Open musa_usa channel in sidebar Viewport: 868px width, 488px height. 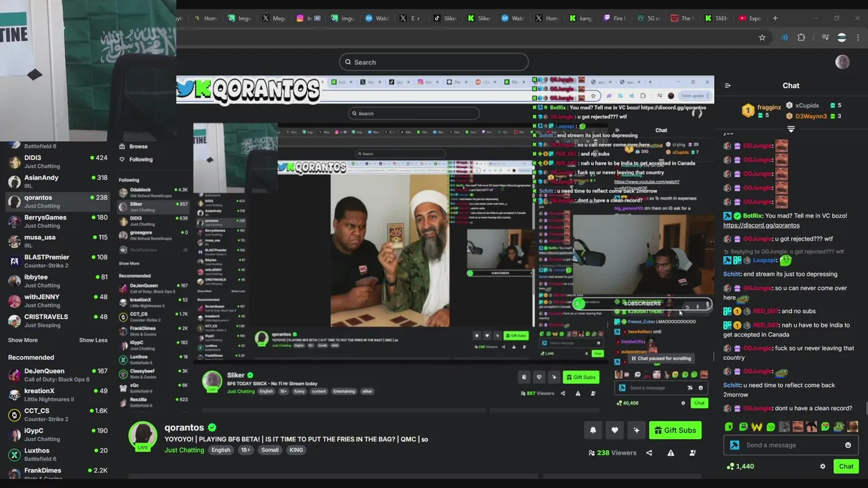tap(58, 241)
